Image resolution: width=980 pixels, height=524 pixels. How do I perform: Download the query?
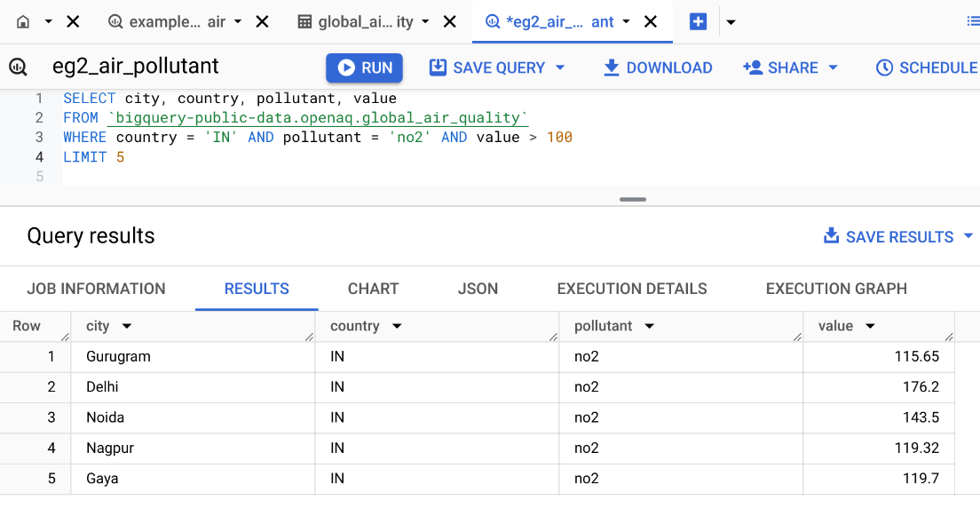tap(657, 67)
